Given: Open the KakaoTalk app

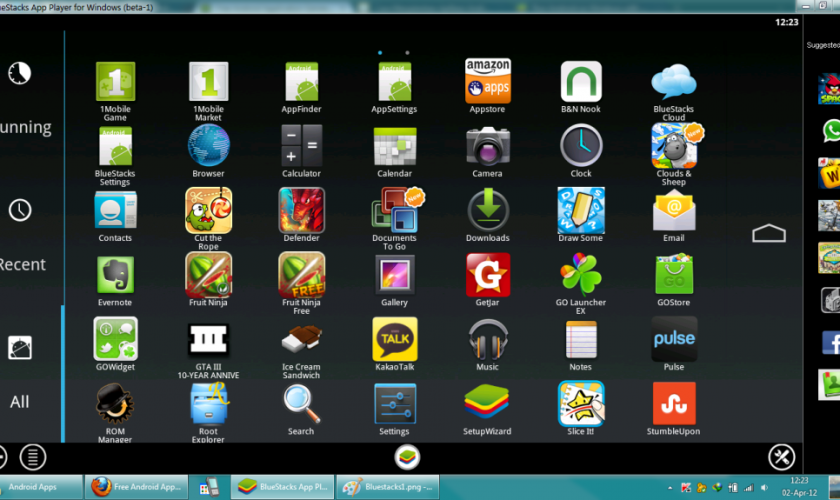Looking at the screenshot, I should (x=394, y=340).
